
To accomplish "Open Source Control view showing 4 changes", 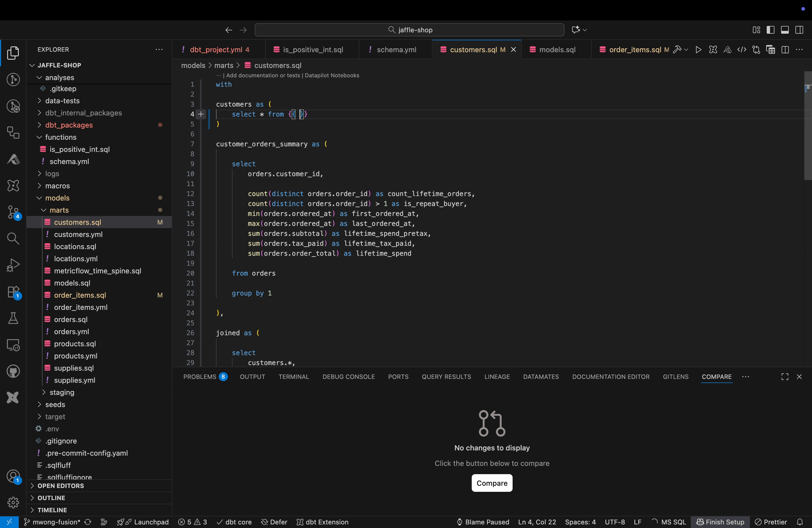I will [x=13, y=212].
